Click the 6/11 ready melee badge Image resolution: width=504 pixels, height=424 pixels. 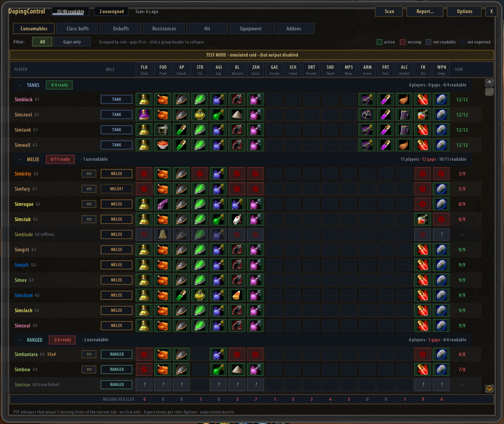point(60,159)
